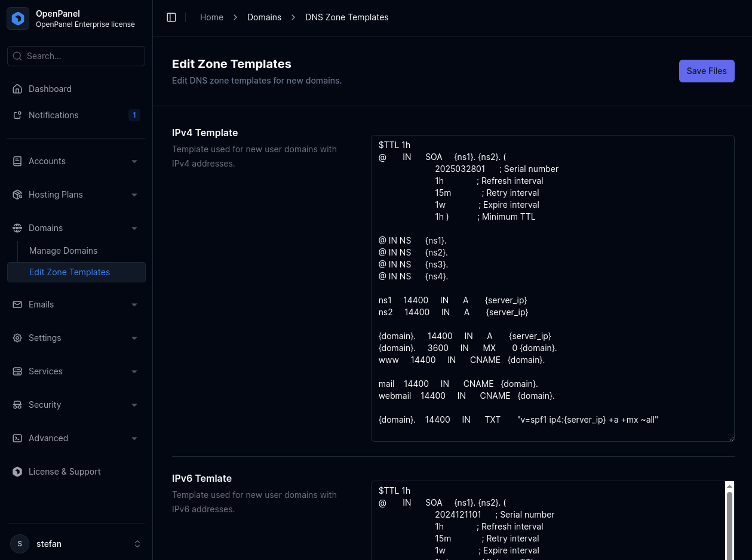752x560 pixels.
Task: Open Manage Domains submenu item
Action: (63, 251)
